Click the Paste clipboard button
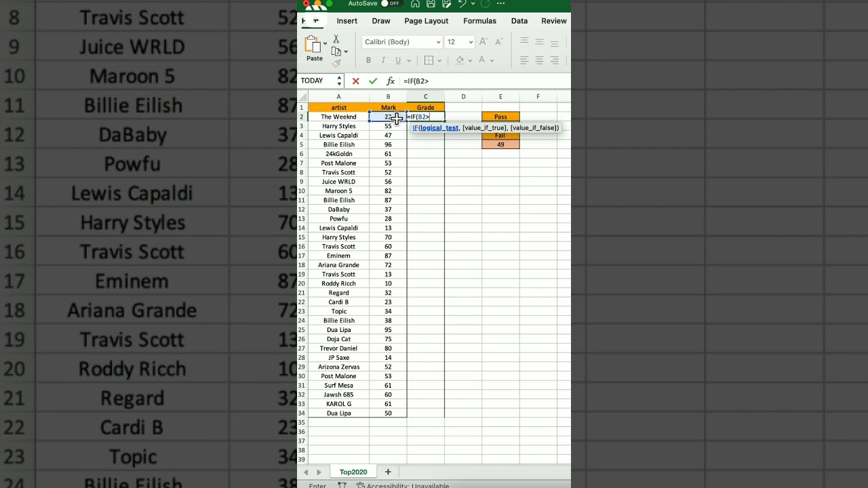868x488 pixels. [x=313, y=49]
